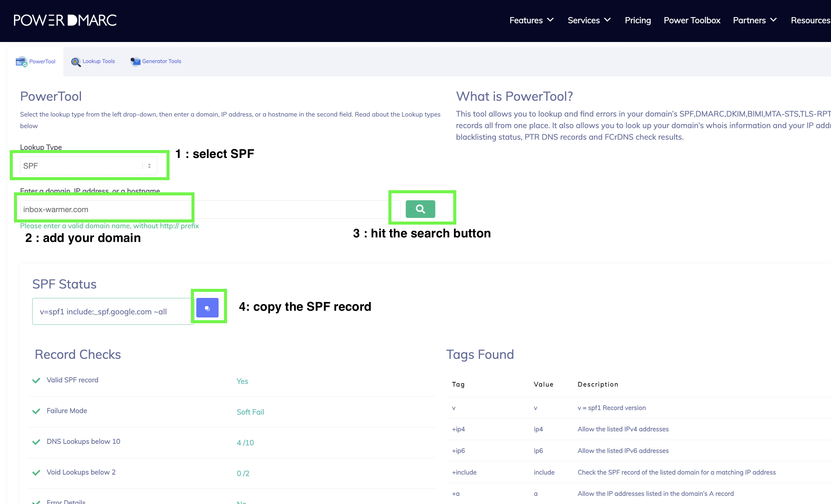Click the 'Value' column header
The width and height of the screenshot is (831, 504).
pyautogui.click(x=543, y=384)
